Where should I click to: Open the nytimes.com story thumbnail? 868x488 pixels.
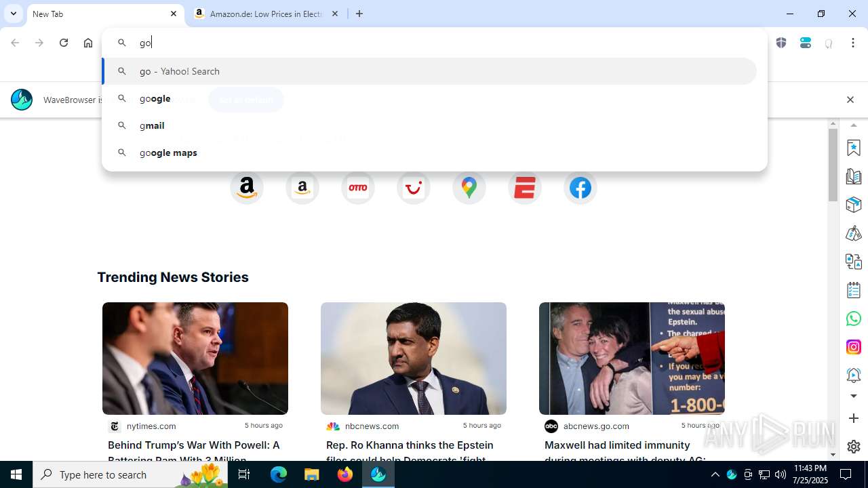point(195,359)
